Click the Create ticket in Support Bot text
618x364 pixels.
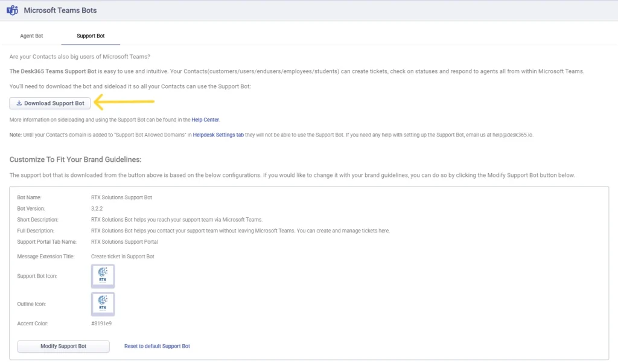[x=123, y=257]
